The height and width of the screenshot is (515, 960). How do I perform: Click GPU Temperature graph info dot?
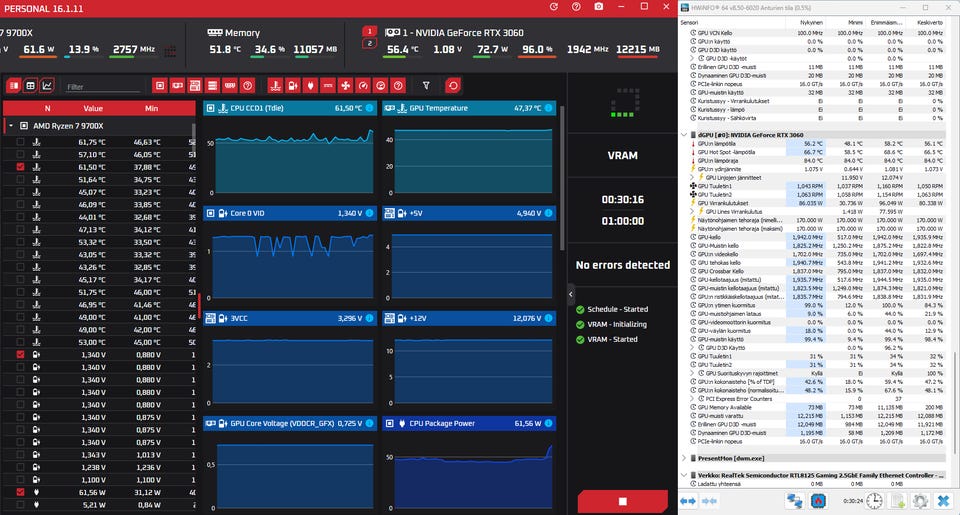pyautogui.click(x=549, y=108)
